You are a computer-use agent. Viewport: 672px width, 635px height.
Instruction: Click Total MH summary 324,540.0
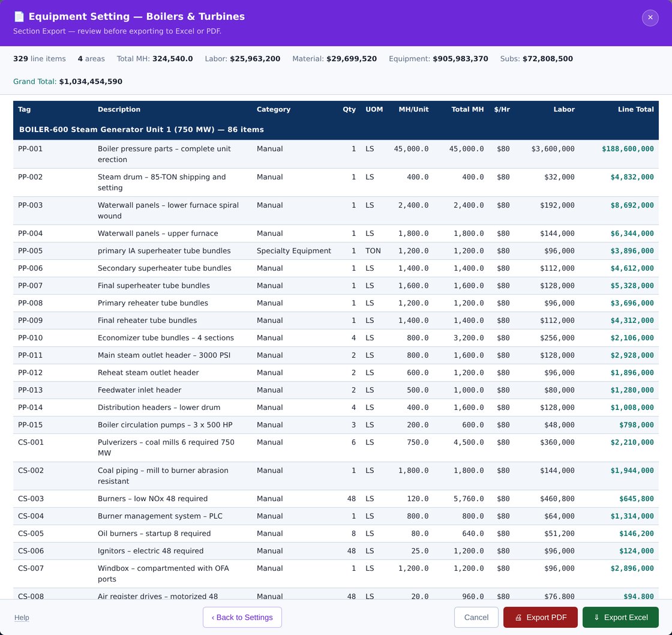(172, 59)
